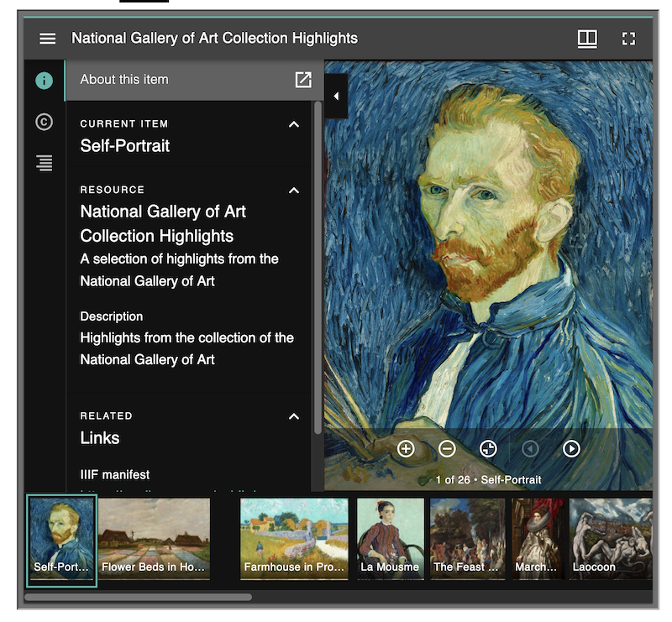This screenshot has width=672, height=622.
Task: Click the zoom in magnifier icon
Action: (x=407, y=449)
